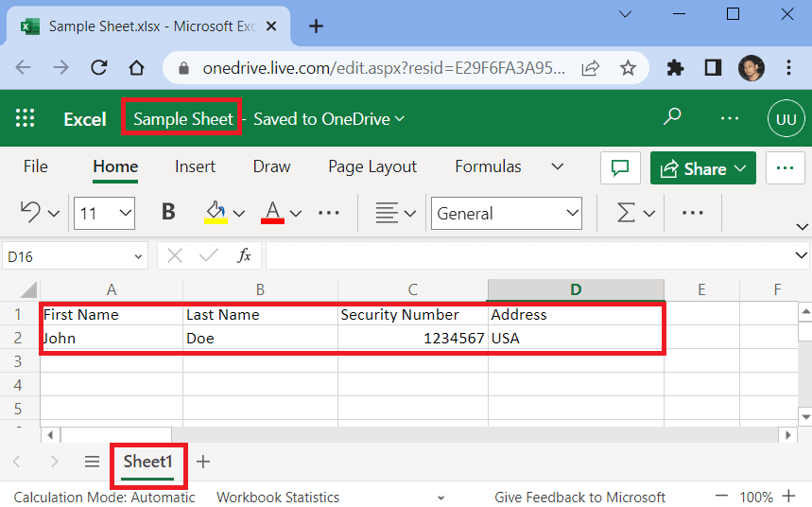Expand the alignment options arrow
Screen dimensions: 812x507
click(410, 213)
